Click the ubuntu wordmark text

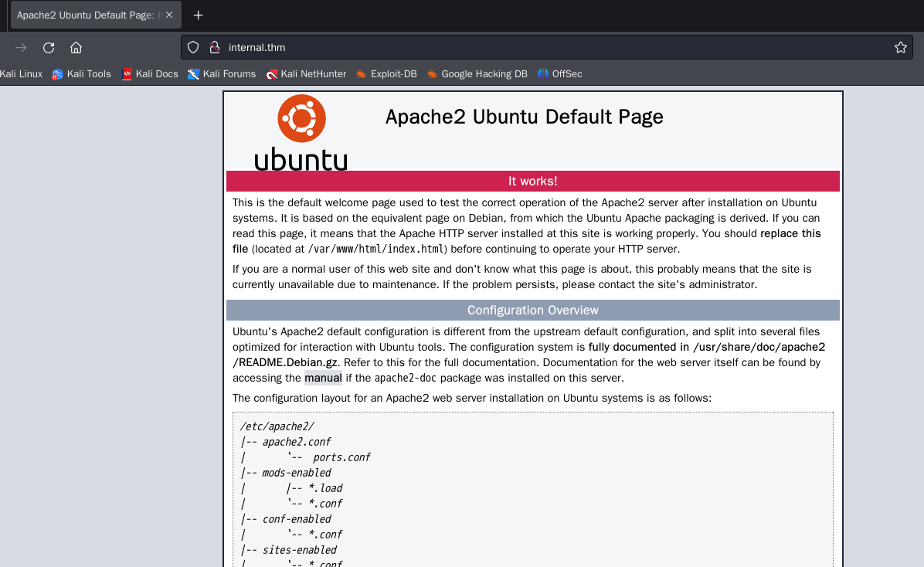pos(301,160)
